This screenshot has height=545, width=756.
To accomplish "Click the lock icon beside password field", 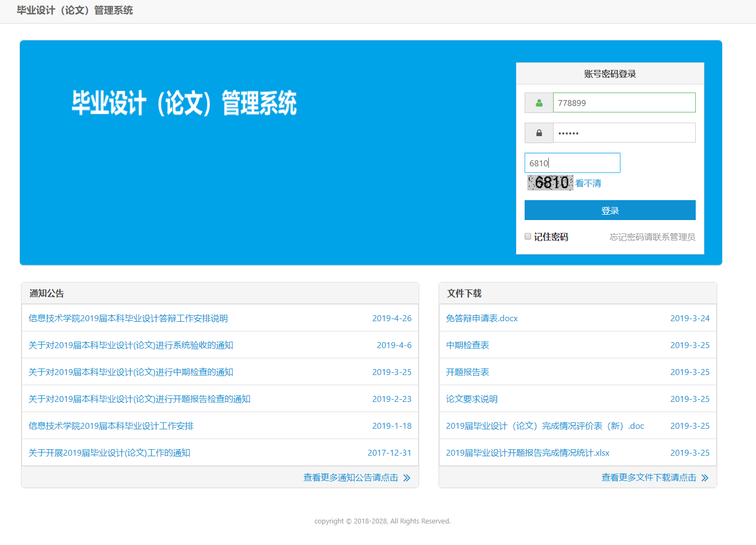I will tap(538, 132).
